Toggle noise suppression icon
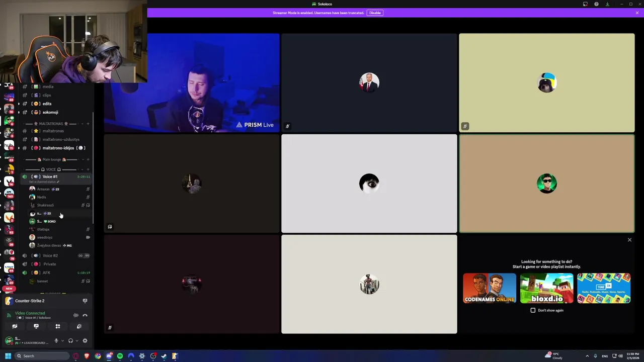Image resolution: width=644 pixels, height=362 pixels. 76,315
